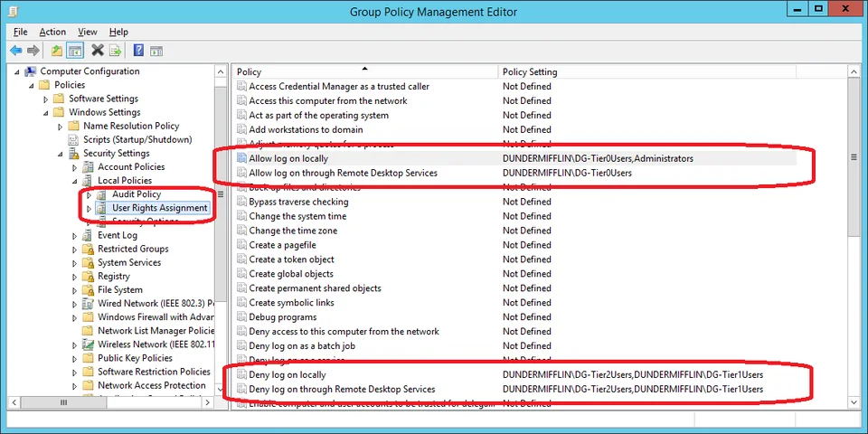Expand the Name Resolution Policy node
868x434 pixels.
[x=61, y=127]
